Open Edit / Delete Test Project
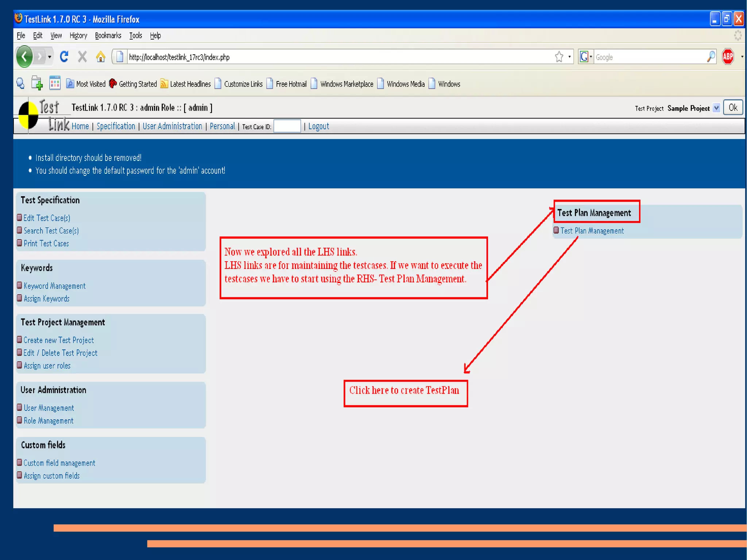747x560 pixels. [x=61, y=353]
